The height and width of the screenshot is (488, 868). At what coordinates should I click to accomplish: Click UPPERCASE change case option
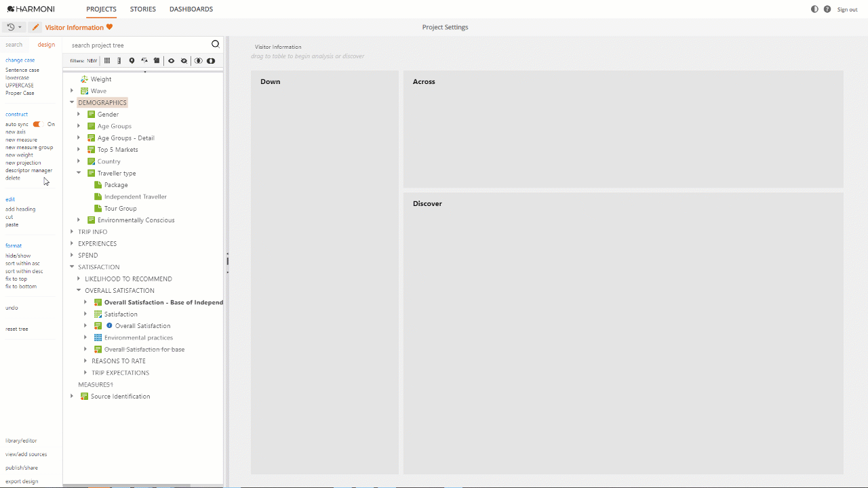20,85
